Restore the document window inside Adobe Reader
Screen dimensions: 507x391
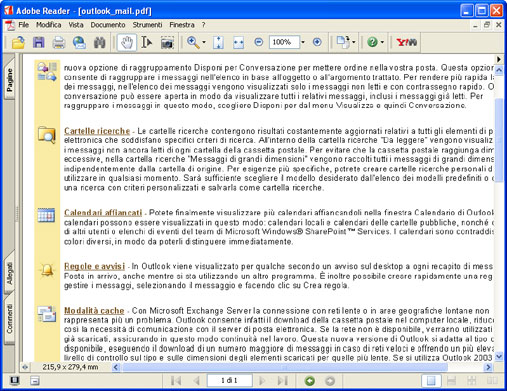click(x=487, y=25)
